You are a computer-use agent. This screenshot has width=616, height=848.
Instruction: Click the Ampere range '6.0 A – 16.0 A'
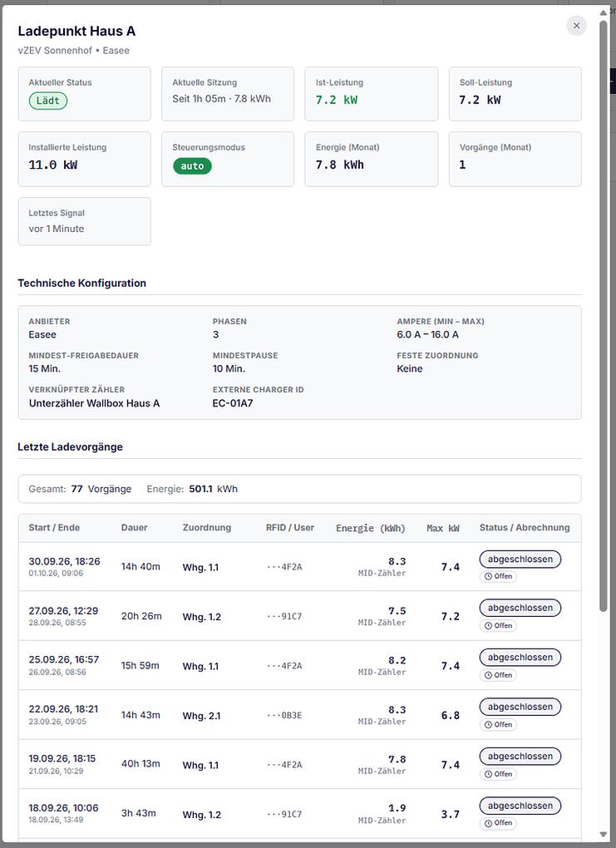tap(427, 335)
